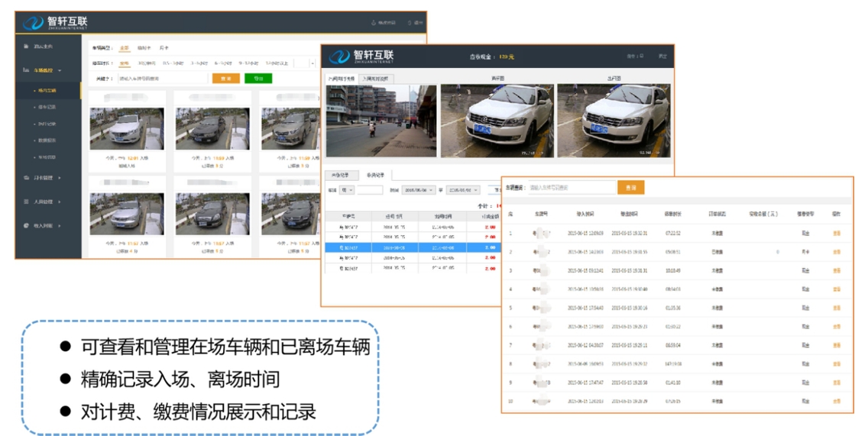This screenshot has width=868, height=436.
Task: Click the monthly card management sidebar icon
Action: pos(25,178)
